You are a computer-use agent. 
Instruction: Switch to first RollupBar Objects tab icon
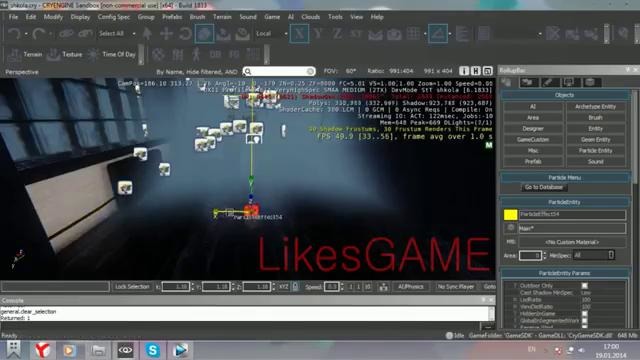point(507,82)
